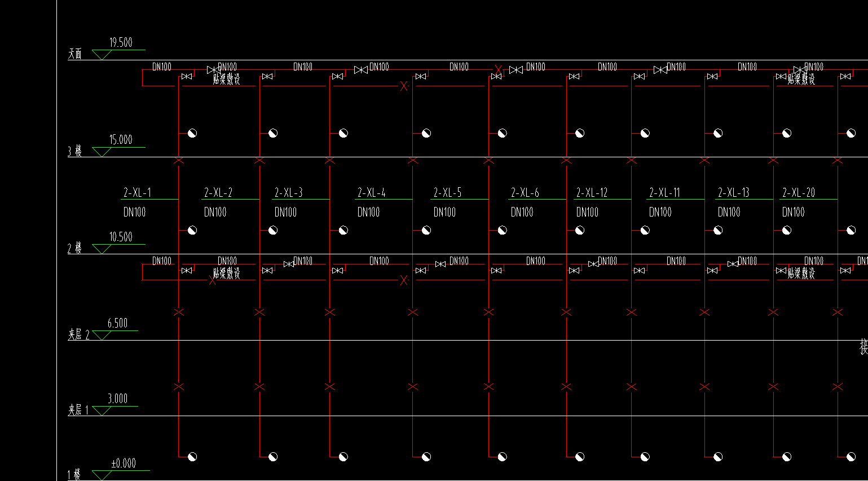Pick the elevation triangle below 6.500

coord(102,335)
